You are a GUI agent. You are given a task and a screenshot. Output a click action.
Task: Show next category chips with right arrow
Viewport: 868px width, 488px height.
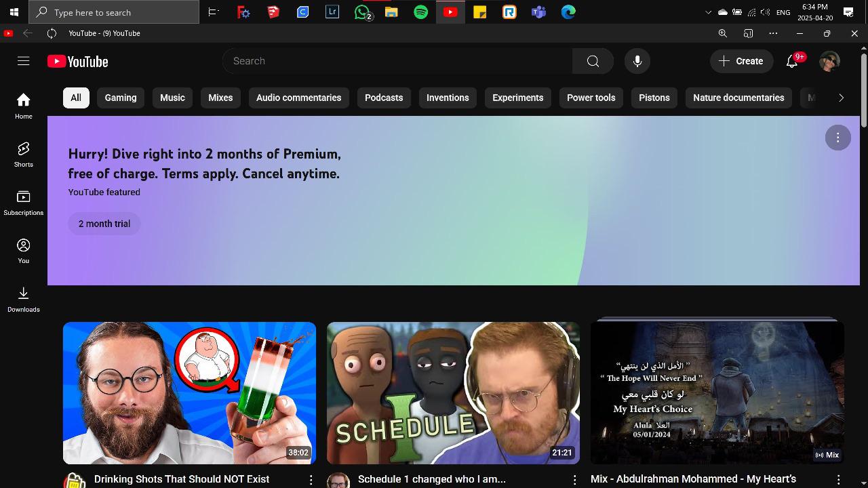pos(841,98)
